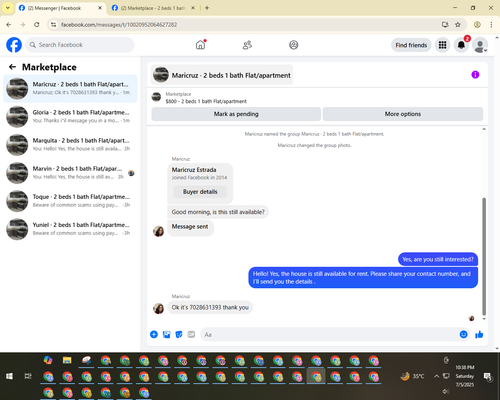This screenshot has width=500, height=400.
Task: Open the Gloria conversation in list
Action: [70, 116]
